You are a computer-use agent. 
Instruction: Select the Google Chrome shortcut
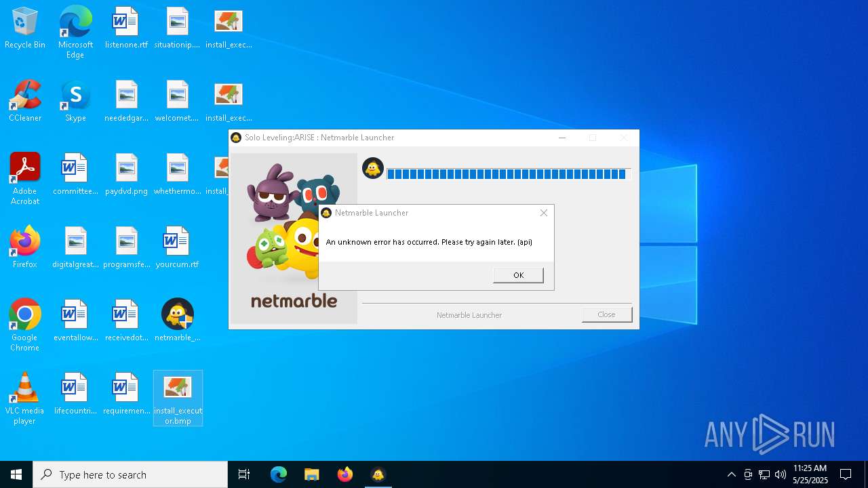tap(25, 325)
